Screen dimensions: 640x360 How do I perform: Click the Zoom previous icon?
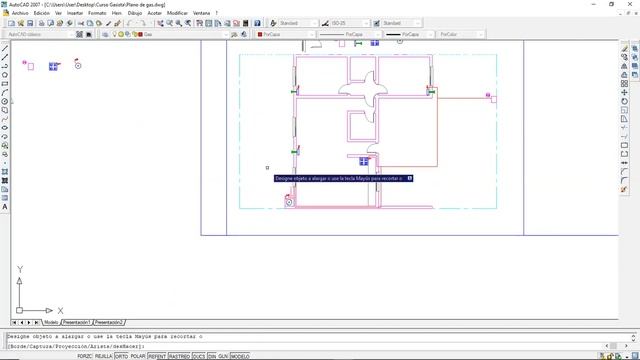coord(188,23)
